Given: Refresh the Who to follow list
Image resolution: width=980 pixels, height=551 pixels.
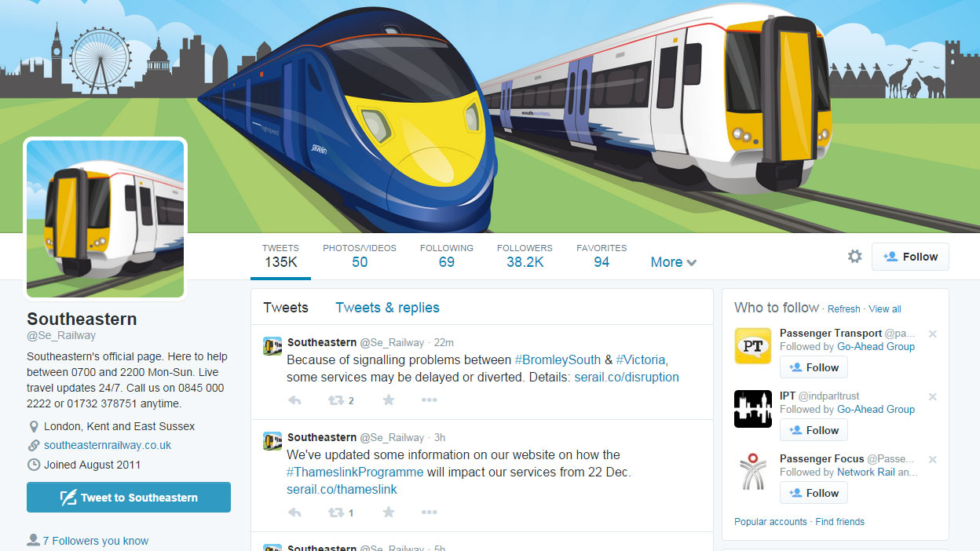Looking at the screenshot, I should click(x=844, y=309).
